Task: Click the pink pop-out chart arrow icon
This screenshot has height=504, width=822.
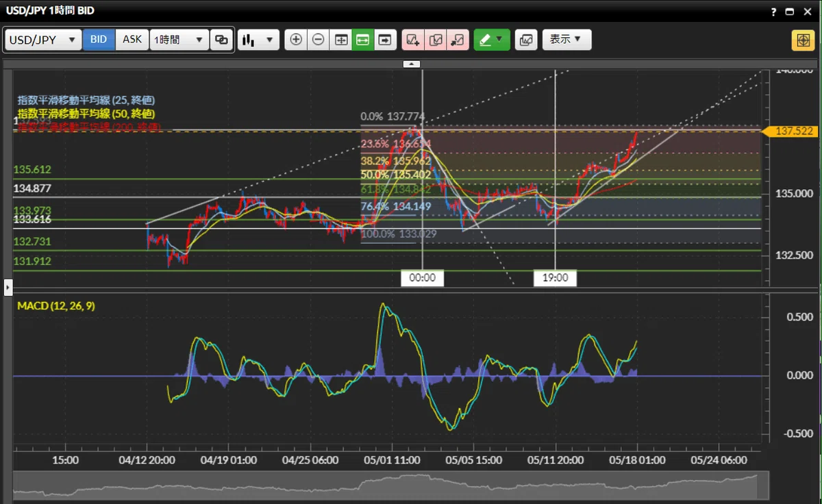Action: tap(458, 40)
